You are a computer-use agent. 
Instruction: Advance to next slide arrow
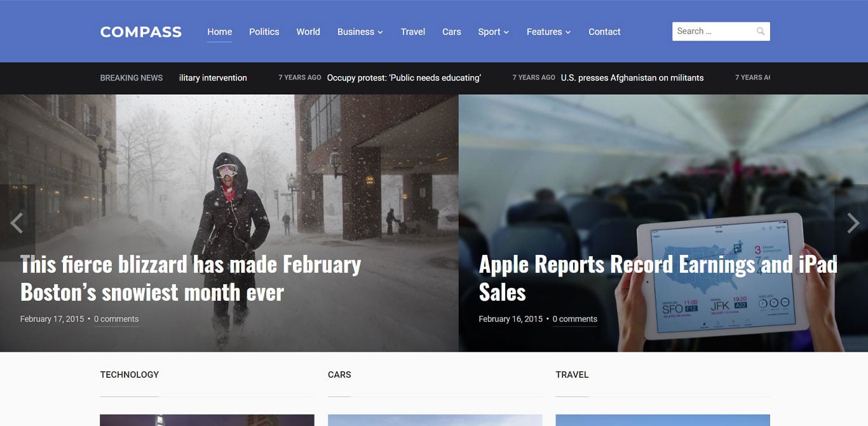pyautogui.click(x=853, y=223)
